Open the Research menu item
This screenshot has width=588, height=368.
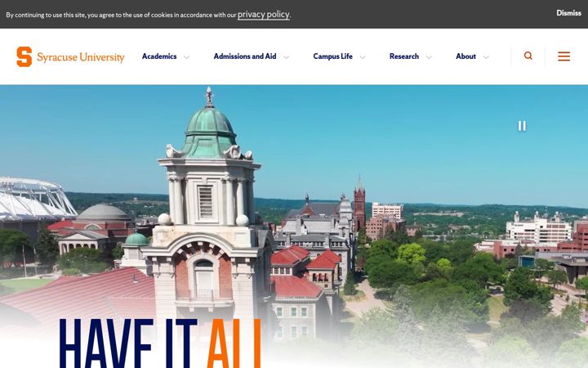404,56
